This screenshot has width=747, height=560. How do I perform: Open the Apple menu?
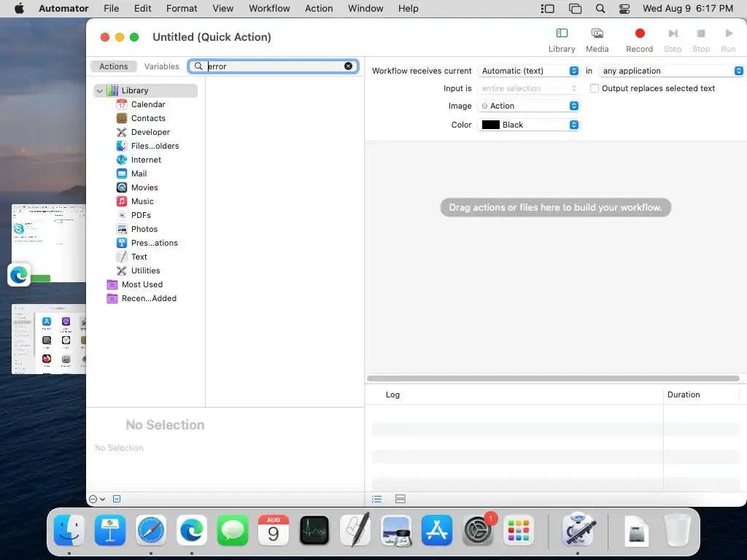tap(20, 9)
